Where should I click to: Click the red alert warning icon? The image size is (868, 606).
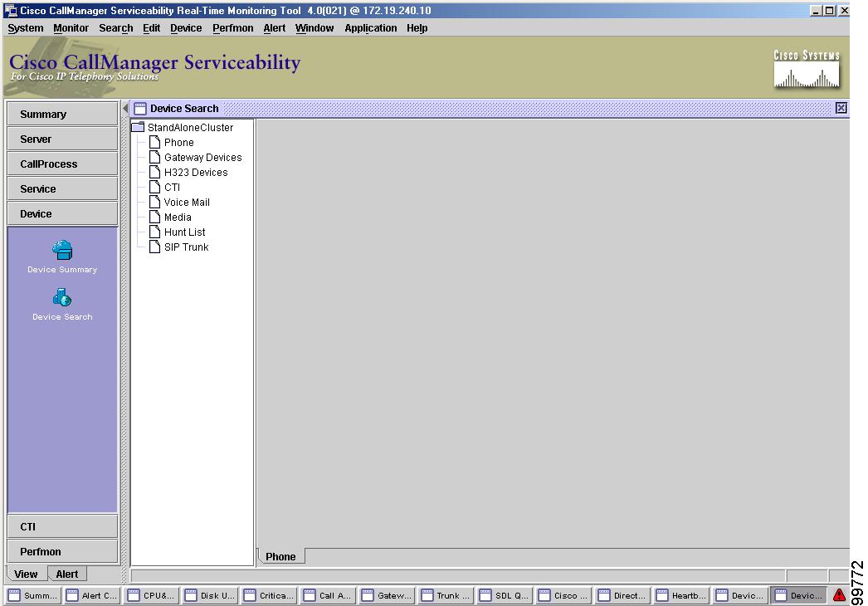click(839, 595)
